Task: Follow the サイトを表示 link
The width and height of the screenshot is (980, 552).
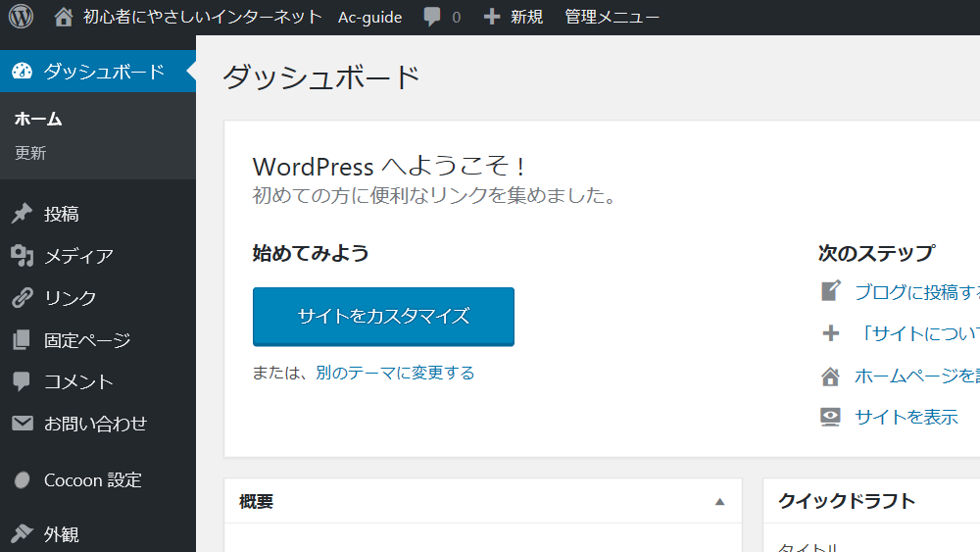Action: [x=906, y=417]
